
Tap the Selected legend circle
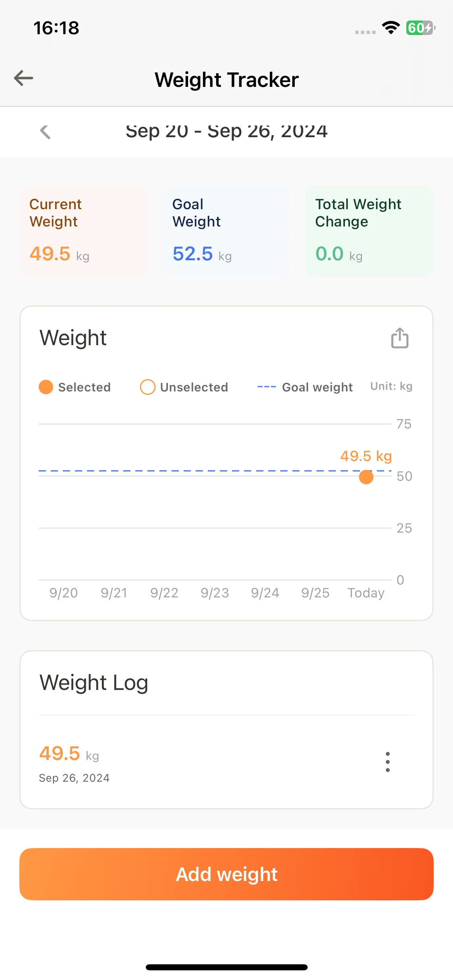[46, 387]
